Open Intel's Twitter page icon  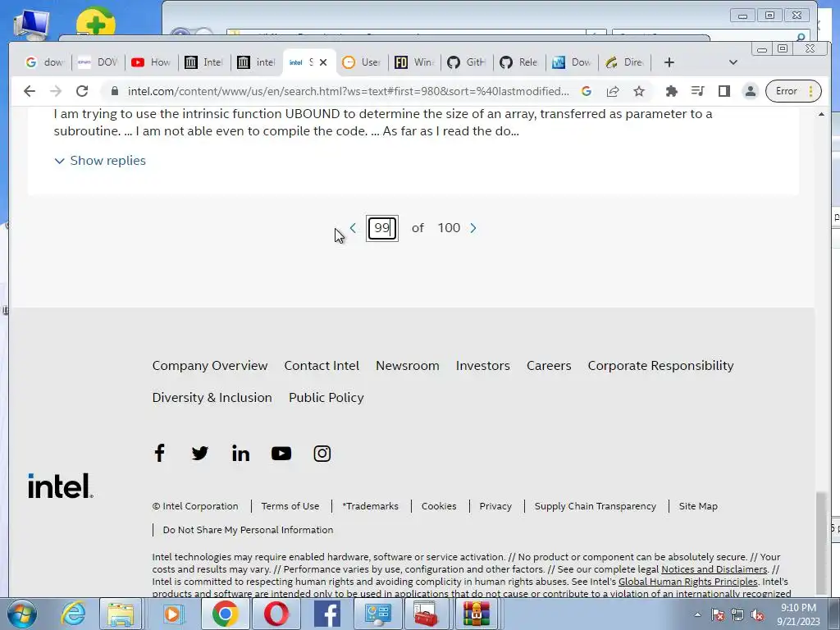click(200, 453)
